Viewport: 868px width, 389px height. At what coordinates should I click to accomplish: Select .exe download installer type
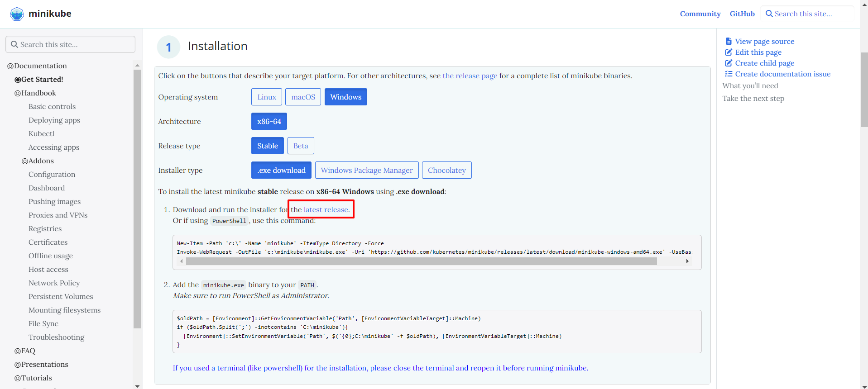[x=281, y=170]
